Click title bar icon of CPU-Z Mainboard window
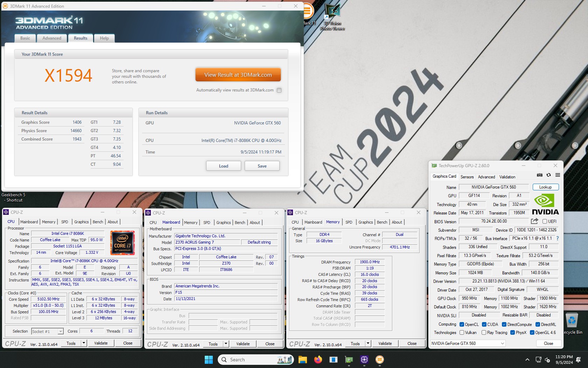 148,213
